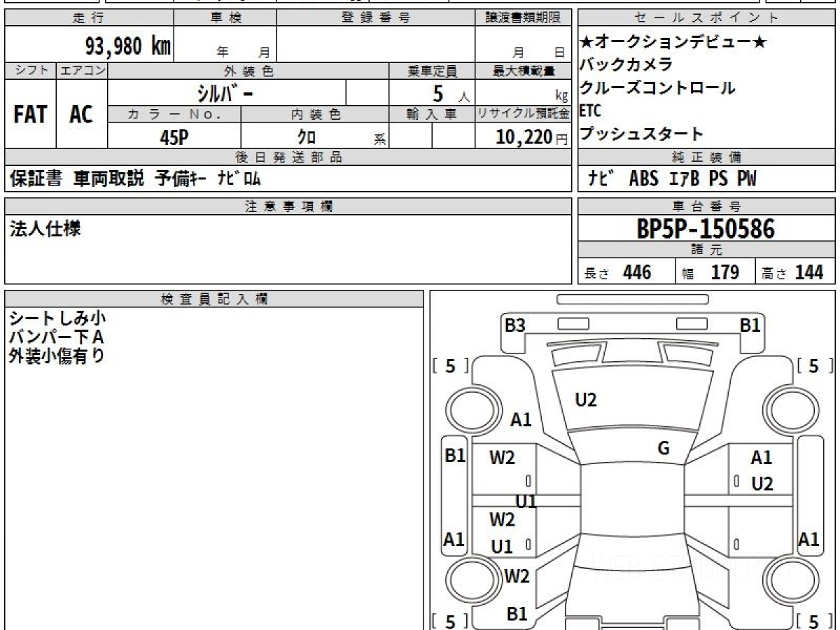Select the interior color value クロ

307,137
